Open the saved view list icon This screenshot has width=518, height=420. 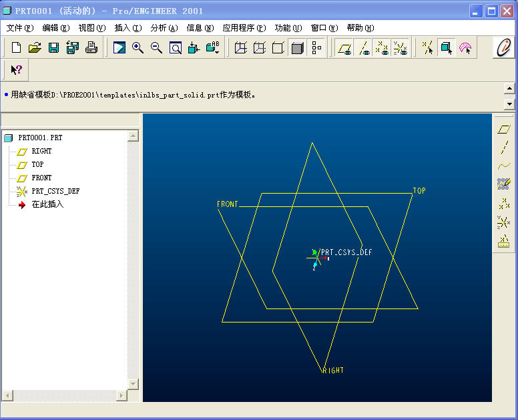tap(213, 48)
